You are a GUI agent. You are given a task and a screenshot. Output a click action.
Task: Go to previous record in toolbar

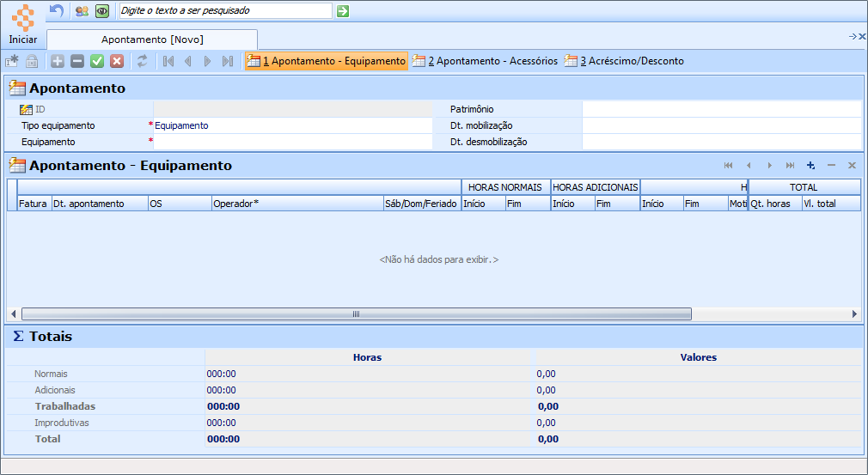coord(188,61)
